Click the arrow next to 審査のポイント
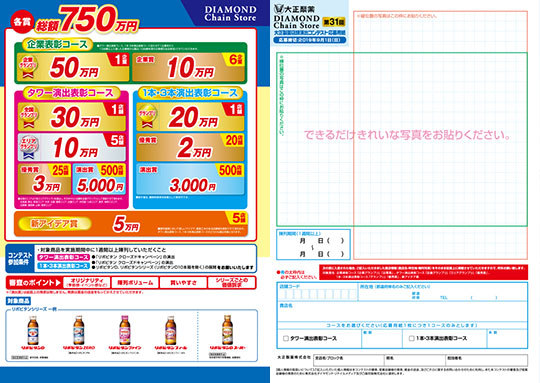This screenshot has width=540, height=383. point(58,283)
